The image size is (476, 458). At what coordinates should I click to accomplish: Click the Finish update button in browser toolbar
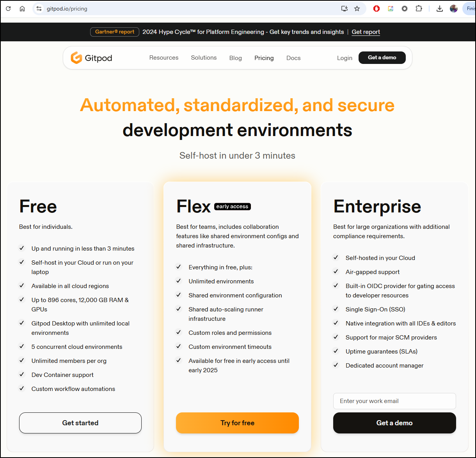pyautogui.click(x=469, y=9)
